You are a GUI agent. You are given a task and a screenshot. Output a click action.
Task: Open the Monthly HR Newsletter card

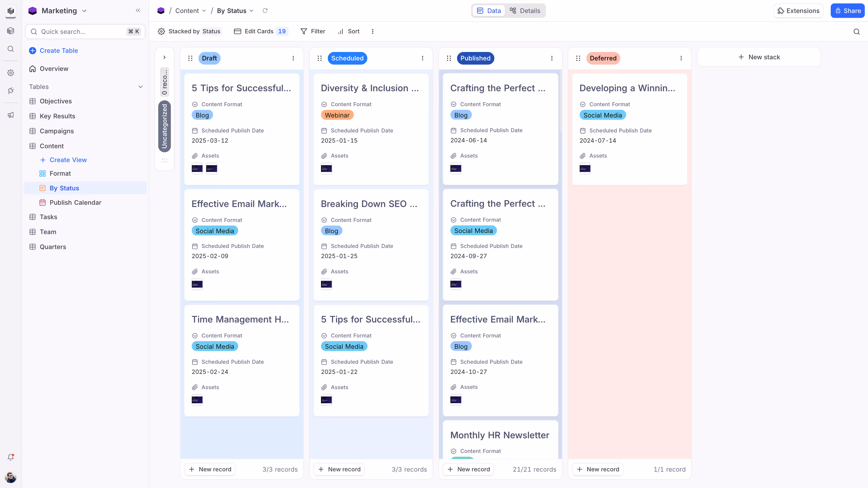[x=500, y=439]
